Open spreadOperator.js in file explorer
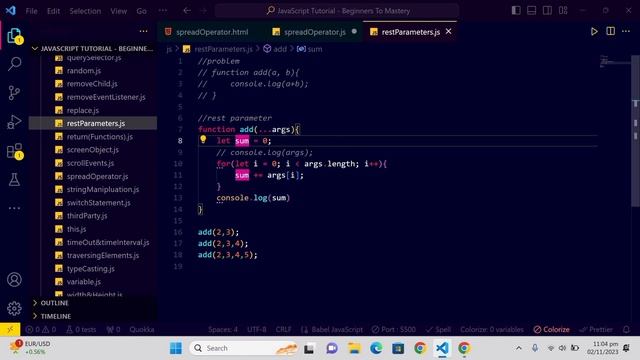The height and width of the screenshot is (360, 640). click(x=97, y=176)
